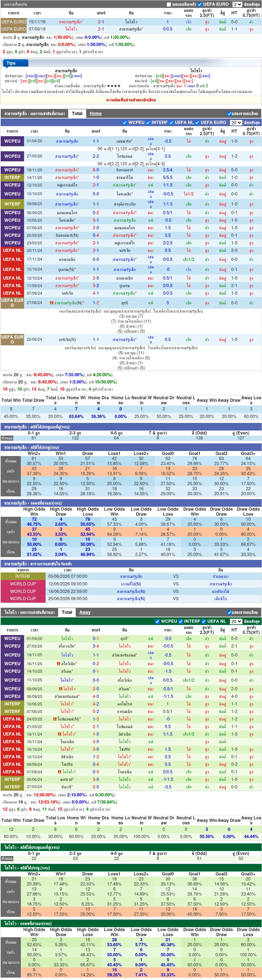Toggle แสดงรายละเอียด checkbox in Kosovo section

click(229, 612)
